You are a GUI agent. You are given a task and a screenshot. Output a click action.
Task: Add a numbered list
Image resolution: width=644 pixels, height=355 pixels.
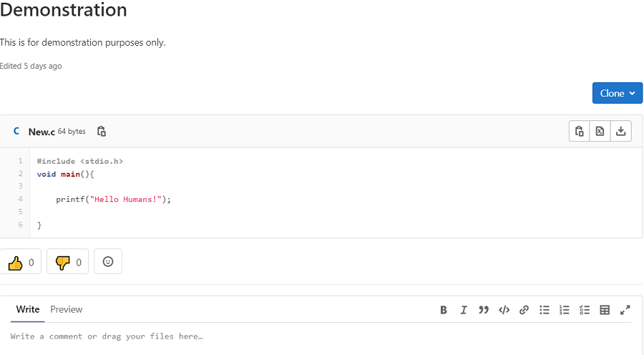(565, 310)
